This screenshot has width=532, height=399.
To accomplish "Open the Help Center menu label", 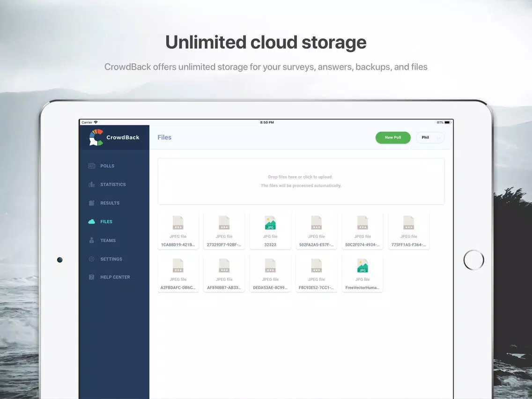I will pos(115,277).
